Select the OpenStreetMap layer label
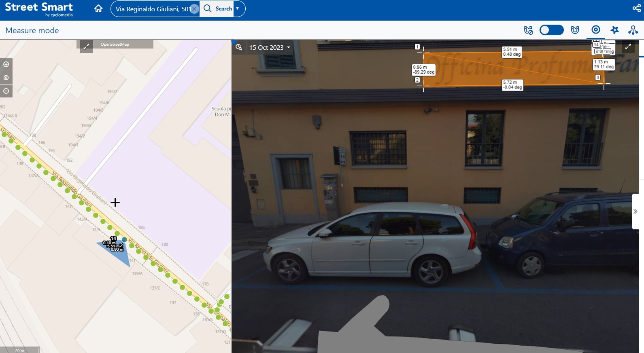This screenshot has height=353, width=644. point(115,44)
